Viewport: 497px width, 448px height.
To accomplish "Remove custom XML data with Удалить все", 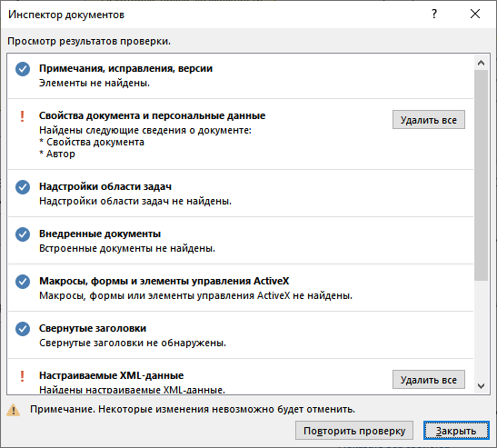I will point(429,379).
